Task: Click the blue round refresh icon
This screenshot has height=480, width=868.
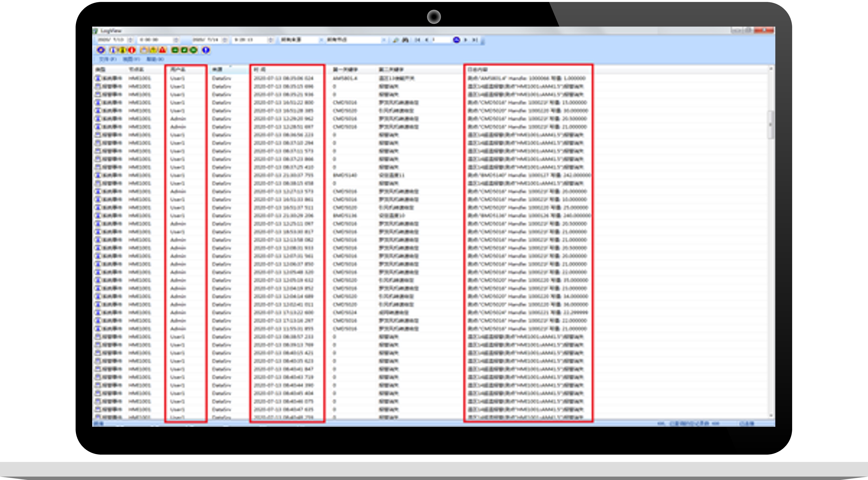Action: coord(456,40)
